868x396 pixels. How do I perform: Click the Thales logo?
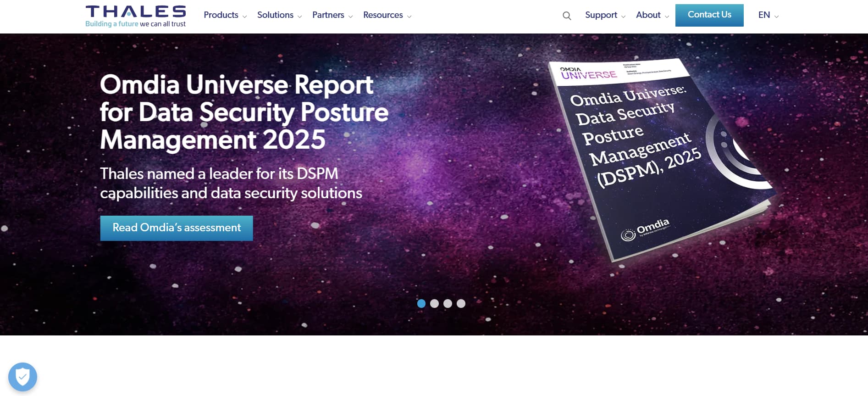[x=136, y=16]
